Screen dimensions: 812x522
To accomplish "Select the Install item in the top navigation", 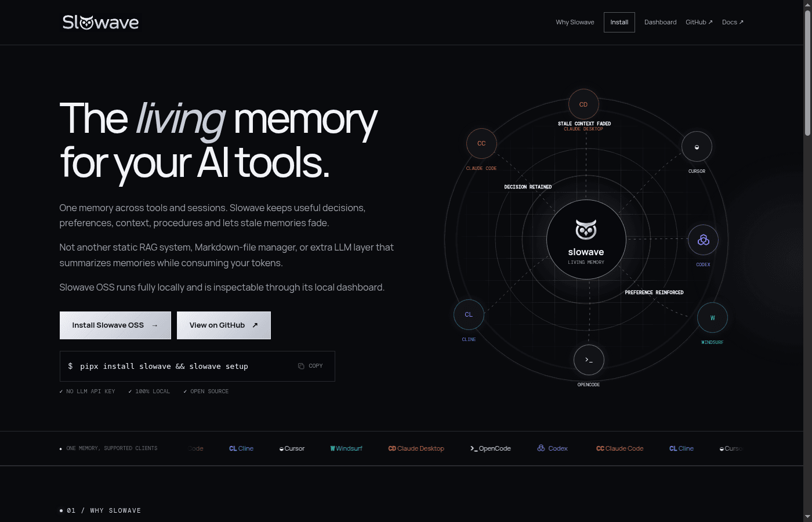I will point(619,22).
